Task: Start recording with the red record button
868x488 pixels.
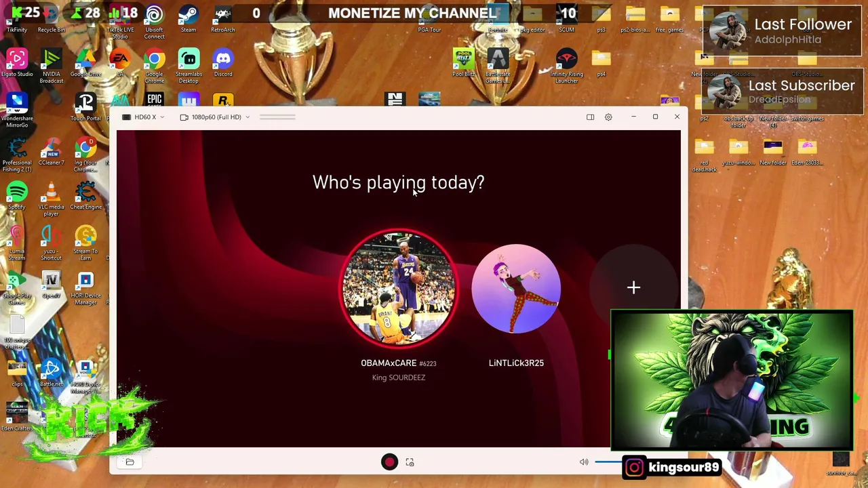Action: [x=389, y=462]
